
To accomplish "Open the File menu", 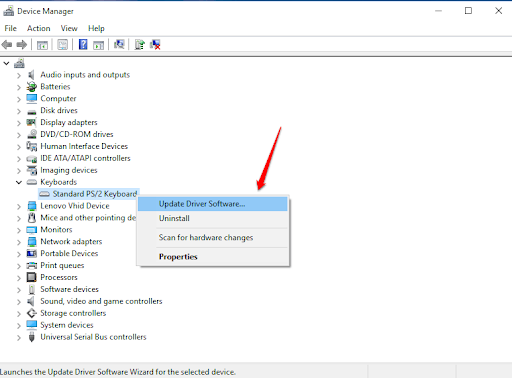I will (10, 28).
